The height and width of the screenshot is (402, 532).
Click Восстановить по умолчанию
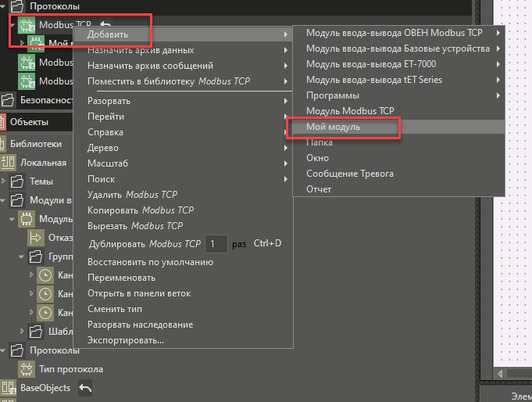(x=150, y=262)
